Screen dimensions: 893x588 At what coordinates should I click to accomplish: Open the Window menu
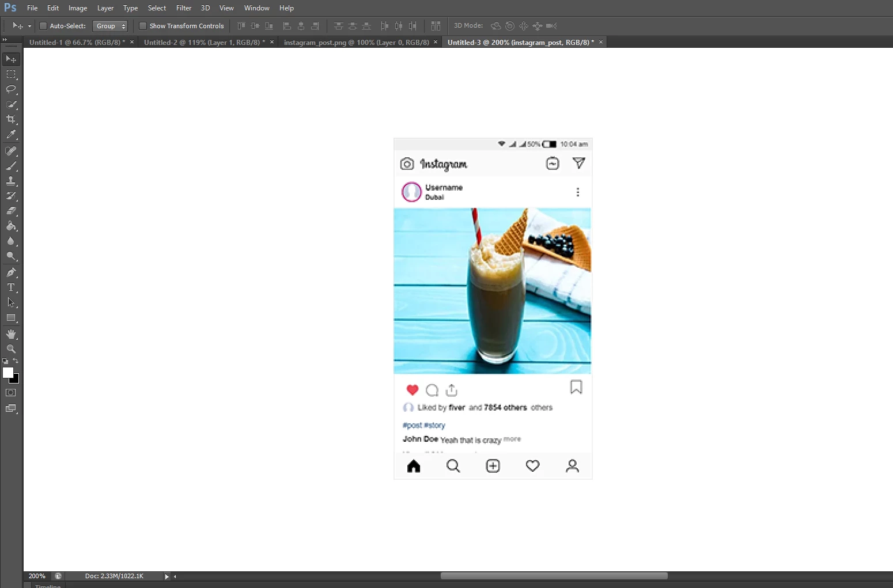[257, 8]
